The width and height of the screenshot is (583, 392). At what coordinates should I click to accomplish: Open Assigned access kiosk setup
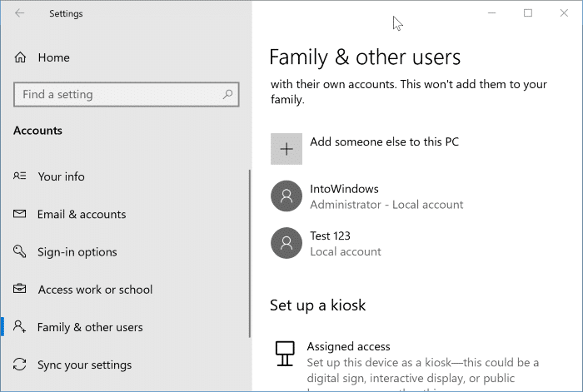pos(348,346)
